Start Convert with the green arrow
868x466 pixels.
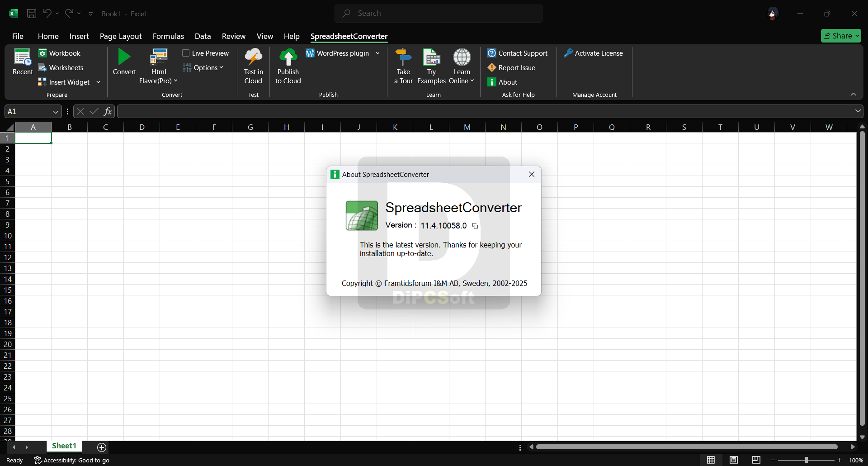click(x=124, y=62)
